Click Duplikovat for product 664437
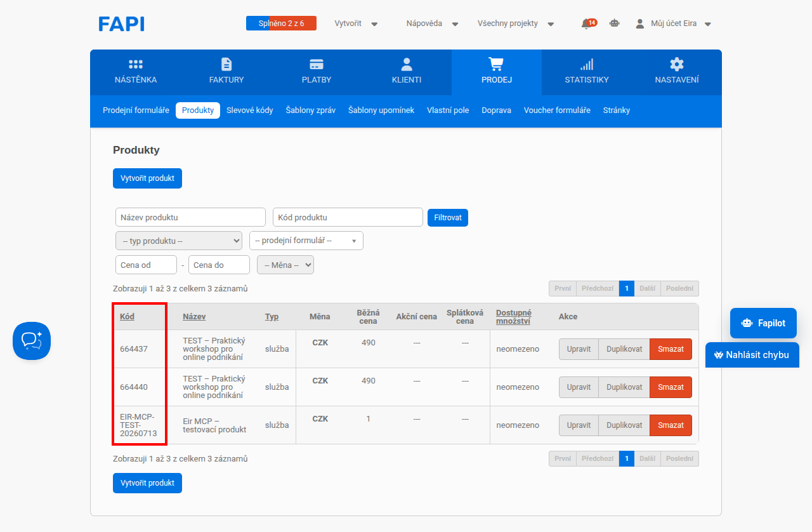 [624, 349]
